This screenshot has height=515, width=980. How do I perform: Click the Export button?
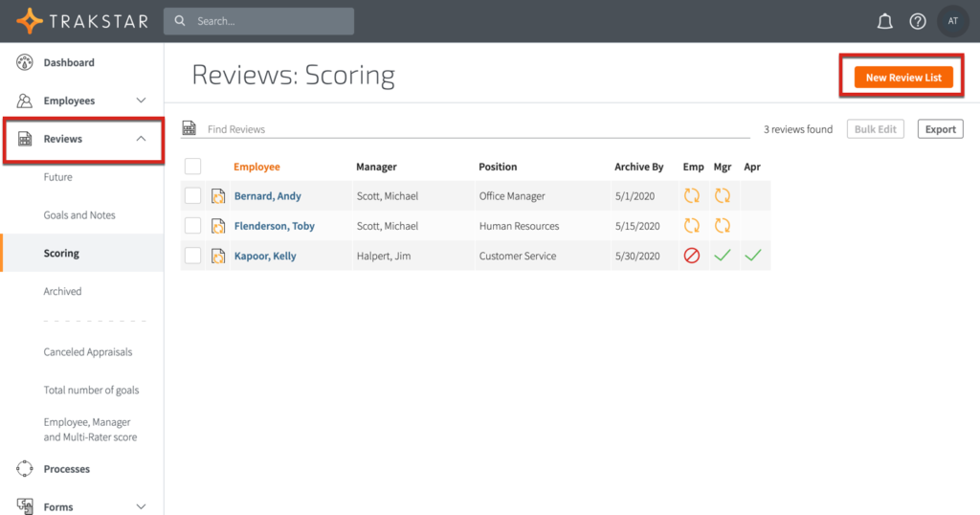[x=940, y=129]
